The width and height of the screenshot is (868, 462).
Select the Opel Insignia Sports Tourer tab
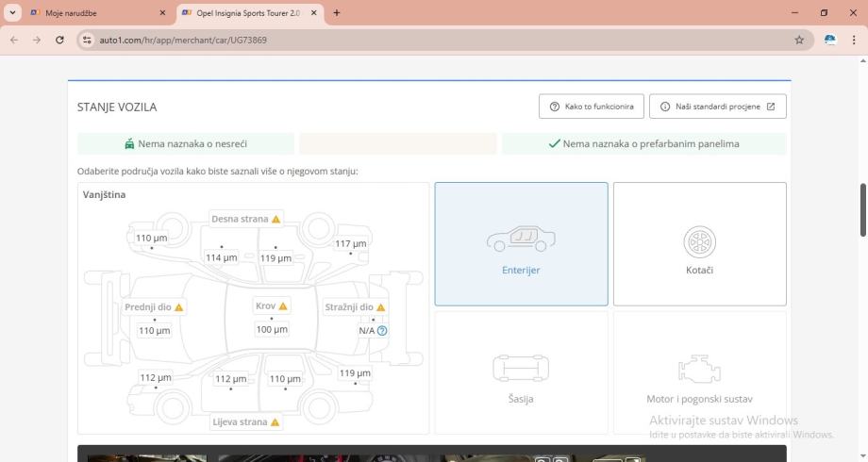(x=248, y=12)
